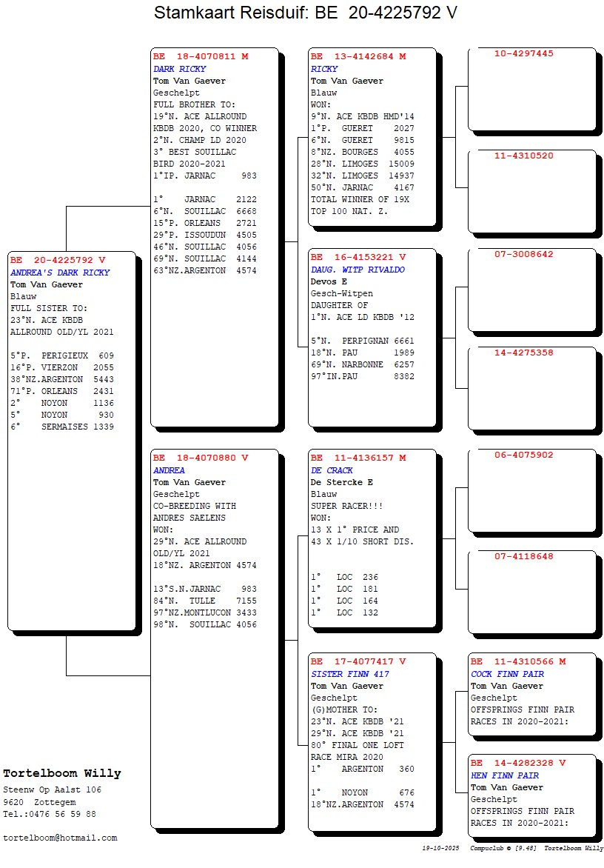The height and width of the screenshot is (868, 604).
Task: Select the RICKY grandparent name
Action: (324, 69)
